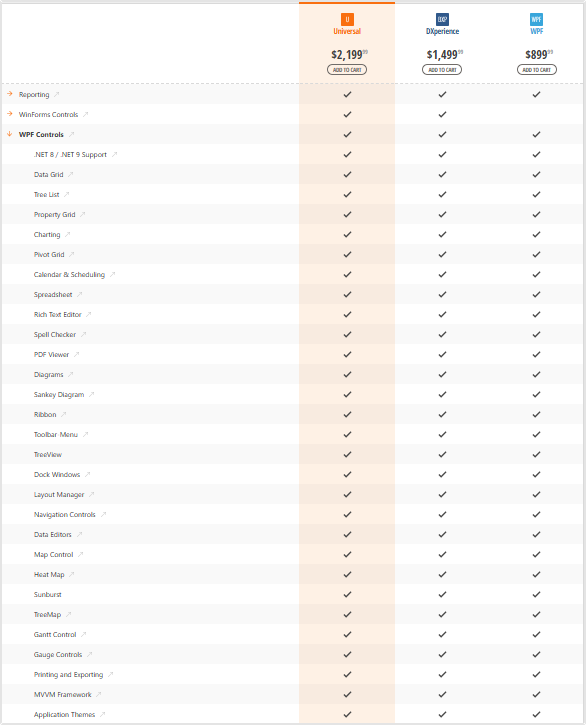Open the Sankey Diagram feature link
The width and height of the screenshot is (586, 725).
point(59,394)
